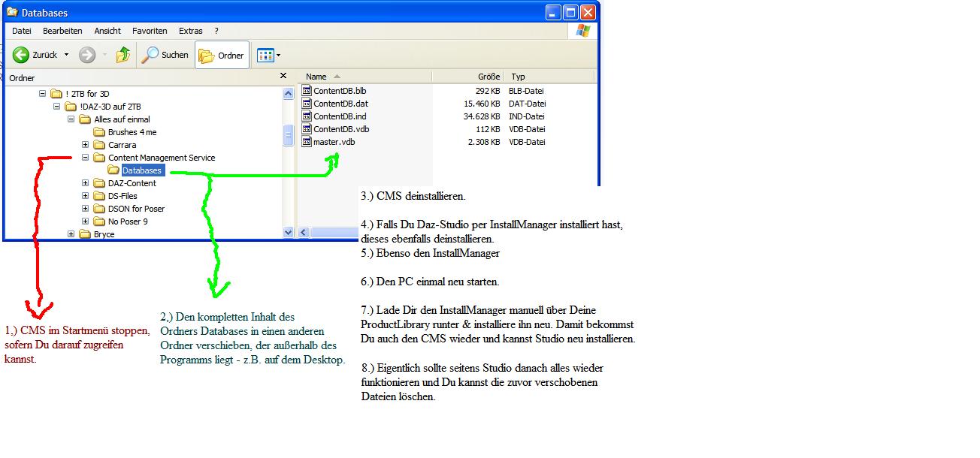980x458 pixels.
Task: Open the view mode dropdown button
Action: (268, 55)
